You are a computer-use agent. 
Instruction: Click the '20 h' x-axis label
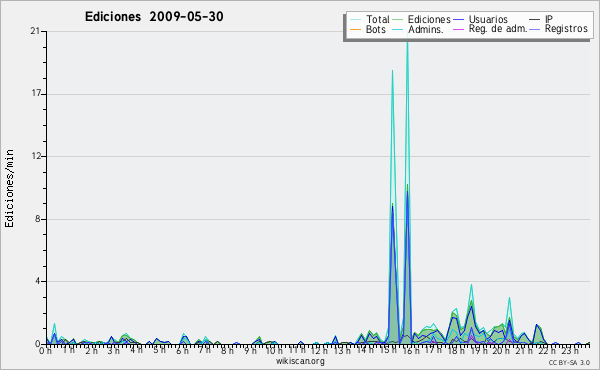[502, 350]
